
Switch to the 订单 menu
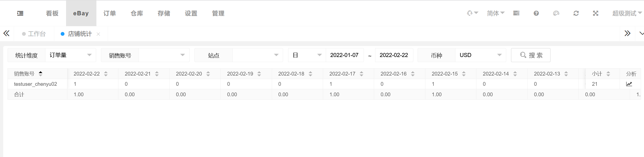pyautogui.click(x=110, y=13)
